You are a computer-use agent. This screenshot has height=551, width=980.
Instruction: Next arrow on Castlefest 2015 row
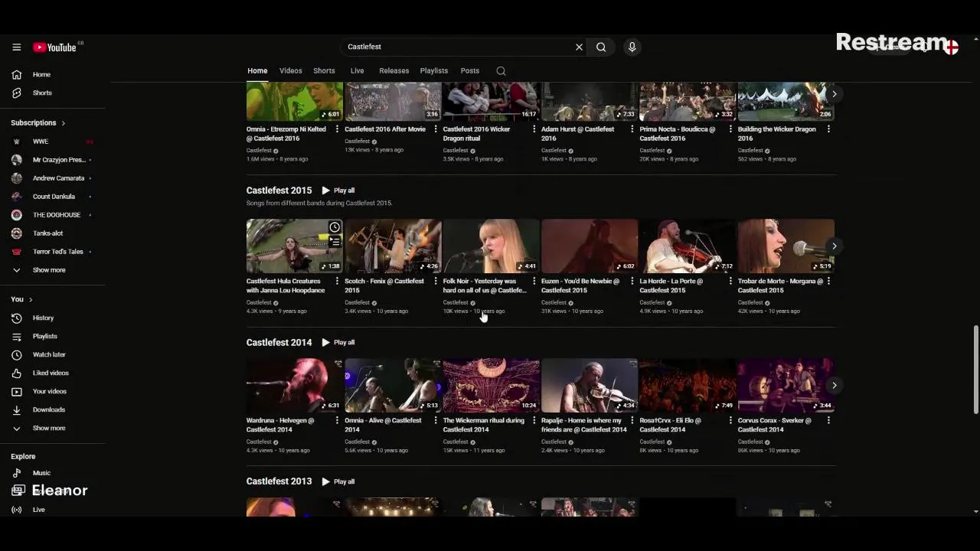click(x=834, y=246)
